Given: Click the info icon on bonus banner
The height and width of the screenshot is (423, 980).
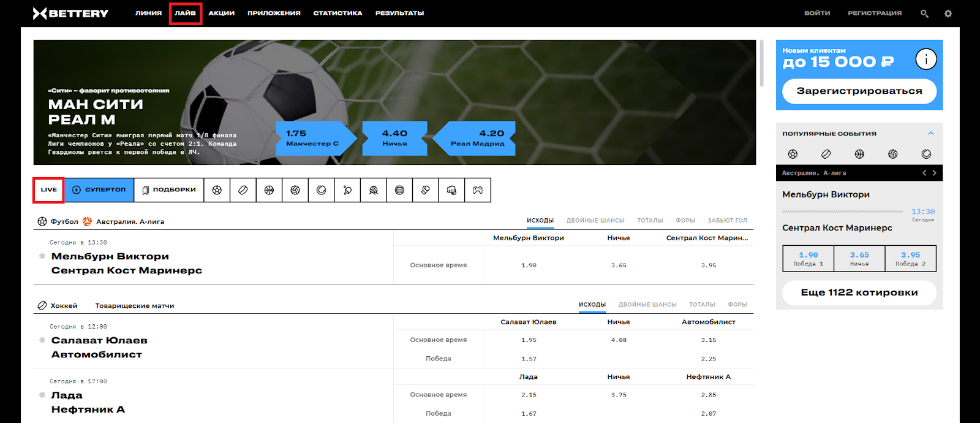Looking at the screenshot, I should pyautogui.click(x=925, y=59).
